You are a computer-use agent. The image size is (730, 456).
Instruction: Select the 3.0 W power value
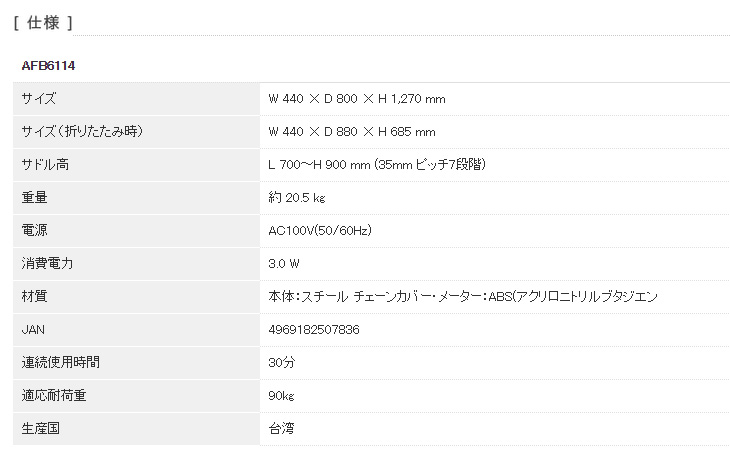[x=284, y=264]
